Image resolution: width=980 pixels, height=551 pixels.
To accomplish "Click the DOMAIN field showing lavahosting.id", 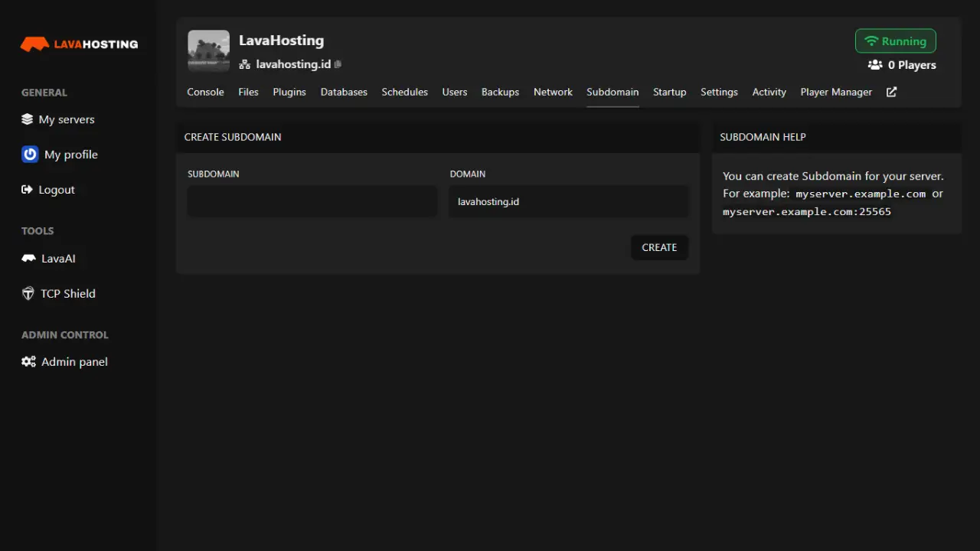I will (x=568, y=201).
